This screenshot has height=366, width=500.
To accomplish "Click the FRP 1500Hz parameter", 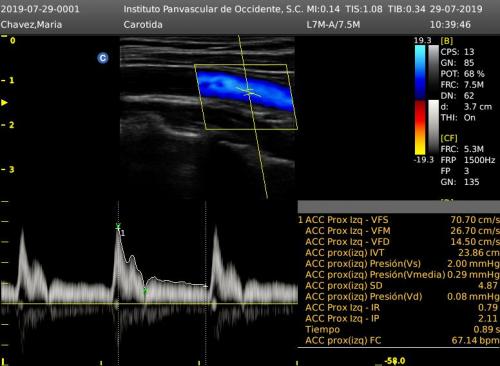I will (x=468, y=160).
